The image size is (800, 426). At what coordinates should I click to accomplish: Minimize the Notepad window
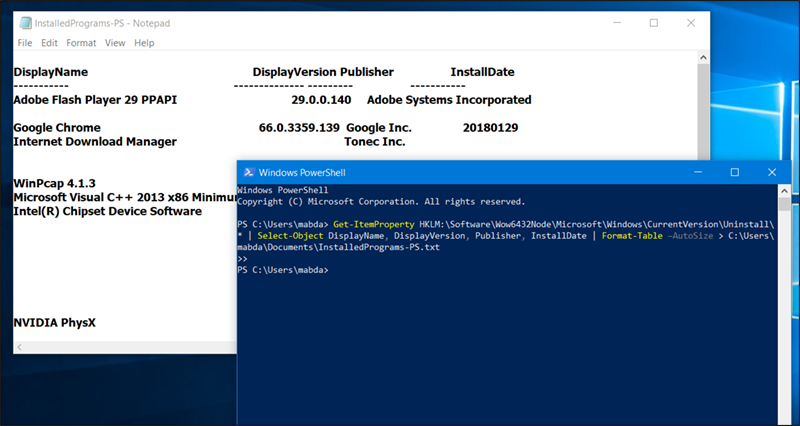click(617, 23)
